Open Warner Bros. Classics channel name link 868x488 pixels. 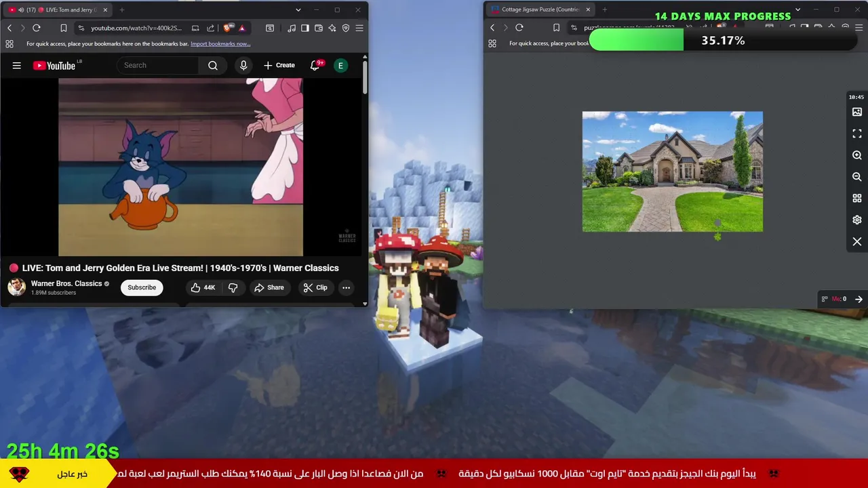(x=66, y=283)
